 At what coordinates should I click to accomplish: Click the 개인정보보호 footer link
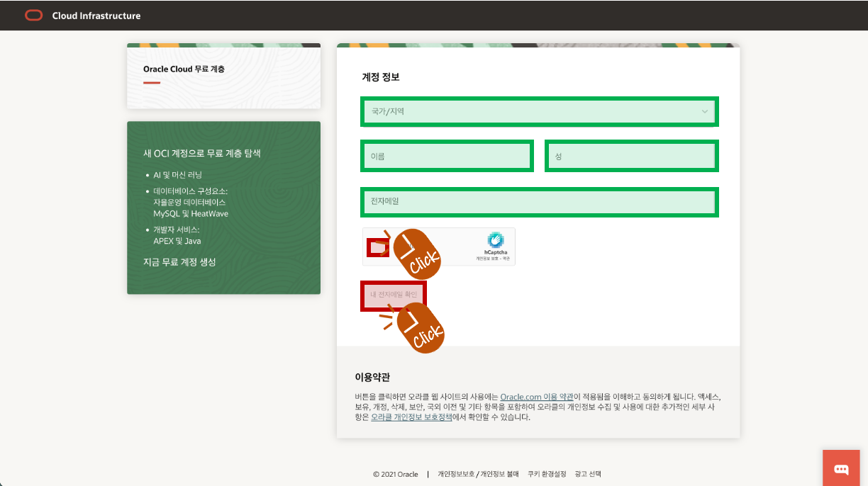pos(455,474)
